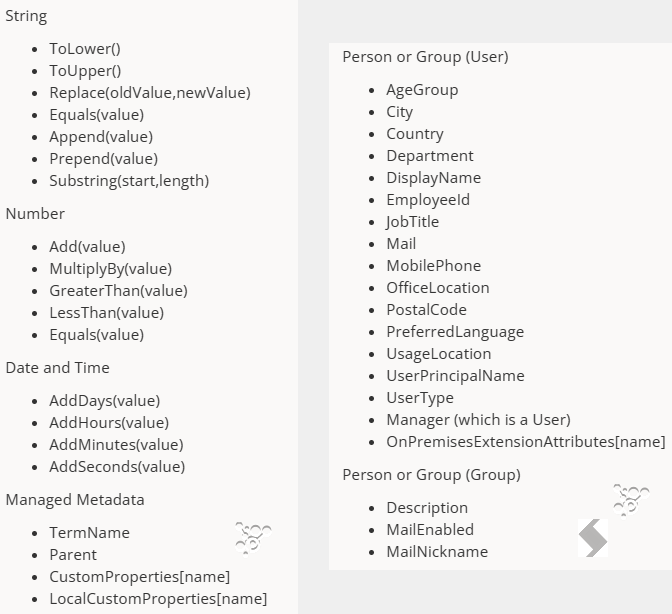Click the UserPrincipalName property
The width and height of the screenshot is (672, 614).
(456, 376)
